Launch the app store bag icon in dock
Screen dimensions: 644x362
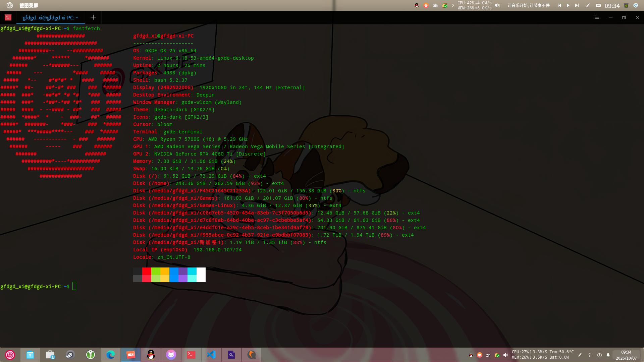[50, 355]
